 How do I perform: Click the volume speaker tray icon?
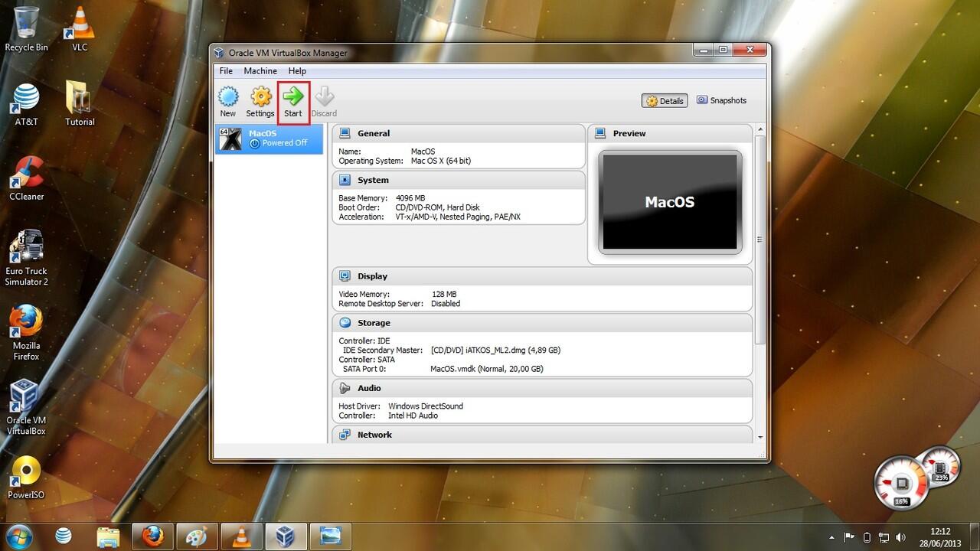(901, 537)
